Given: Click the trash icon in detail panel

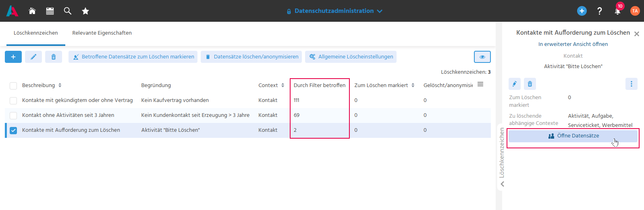Looking at the screenshot, I should tap(530, 84).
